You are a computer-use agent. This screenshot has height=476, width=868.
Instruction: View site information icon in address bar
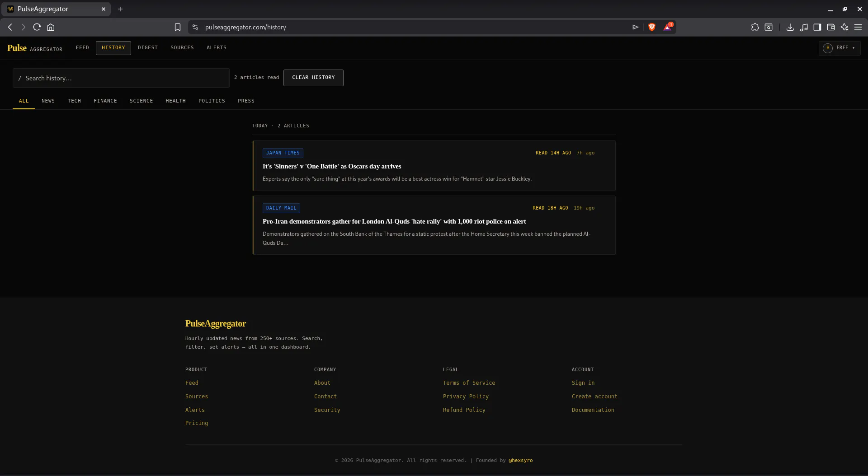pyautogui.click(x=195, y=27)
